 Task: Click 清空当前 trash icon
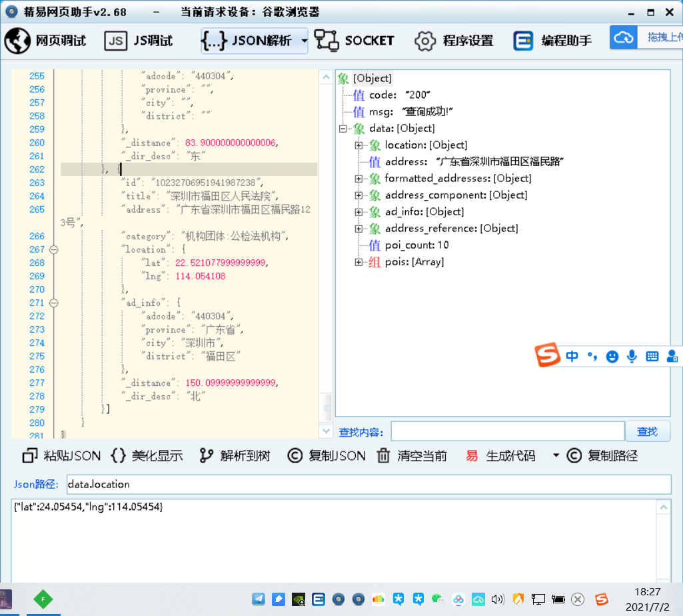click(412, 456)
